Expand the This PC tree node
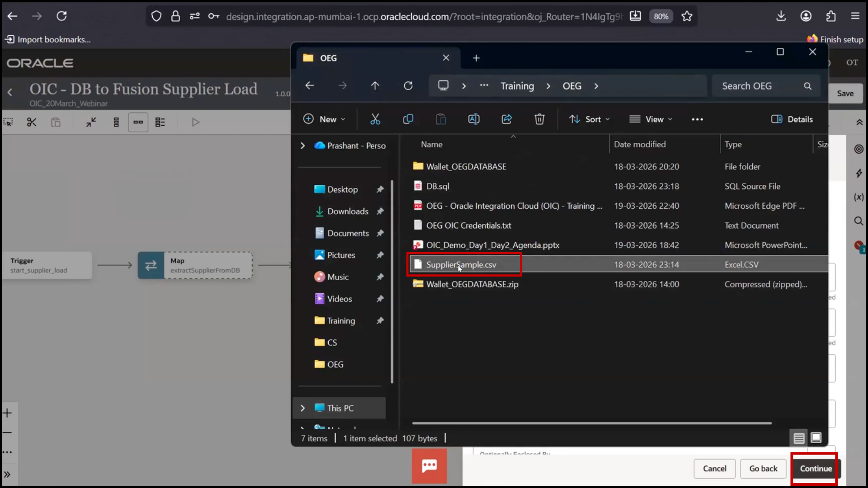Viewport: 868px width, 488px height. point(303,408)
